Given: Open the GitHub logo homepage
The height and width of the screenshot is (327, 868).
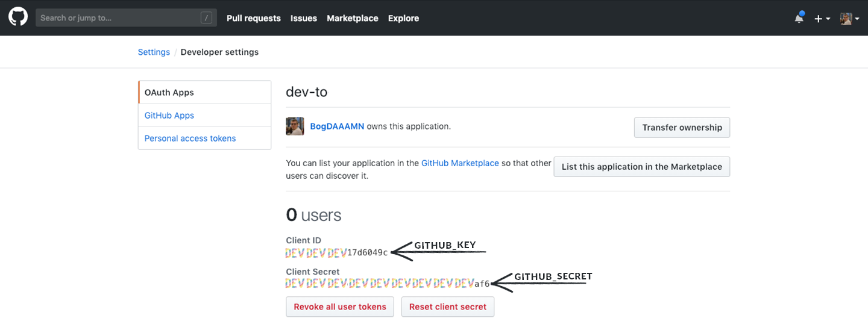Looking at the screenshot, I should [18, 17].
